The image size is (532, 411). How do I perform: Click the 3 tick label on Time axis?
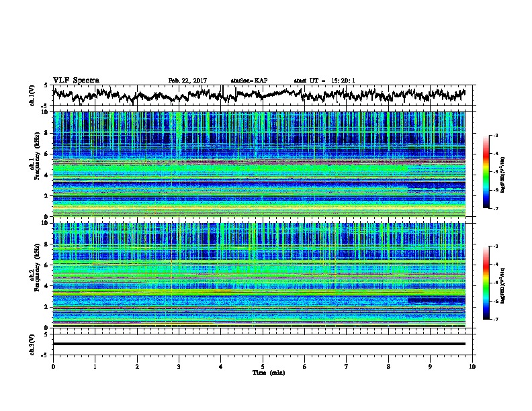(x=179, y=367)
